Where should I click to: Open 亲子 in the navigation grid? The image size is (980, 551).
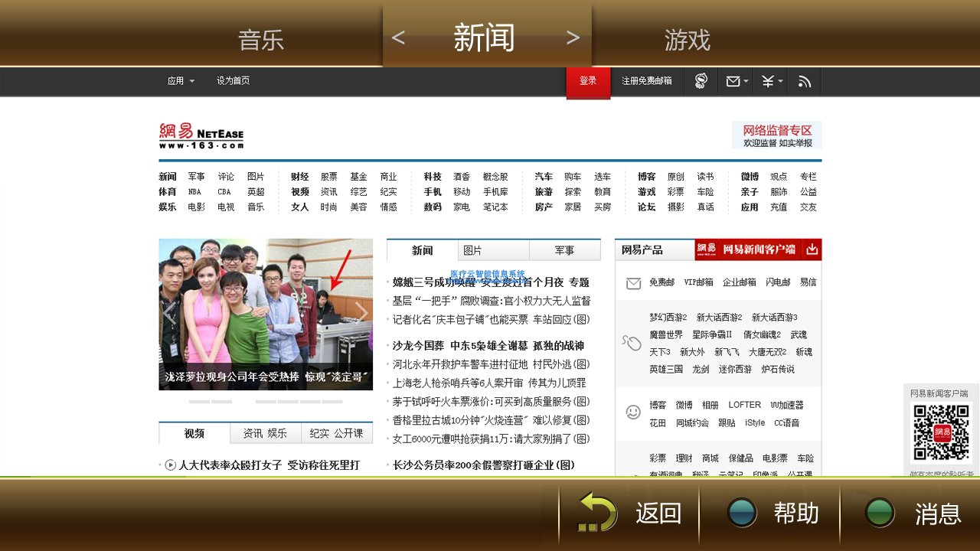click(x=750, y=191)
